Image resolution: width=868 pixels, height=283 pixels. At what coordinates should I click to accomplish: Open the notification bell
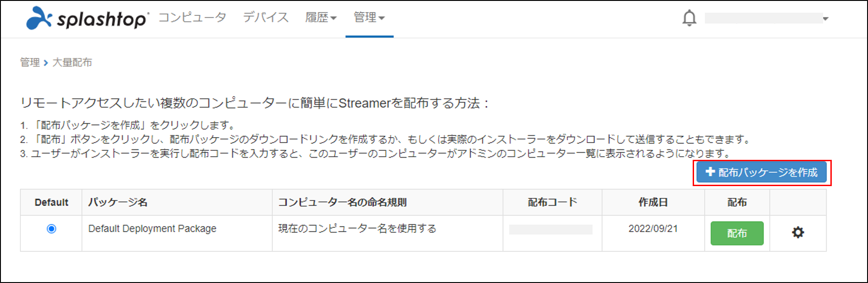point(689,18)
